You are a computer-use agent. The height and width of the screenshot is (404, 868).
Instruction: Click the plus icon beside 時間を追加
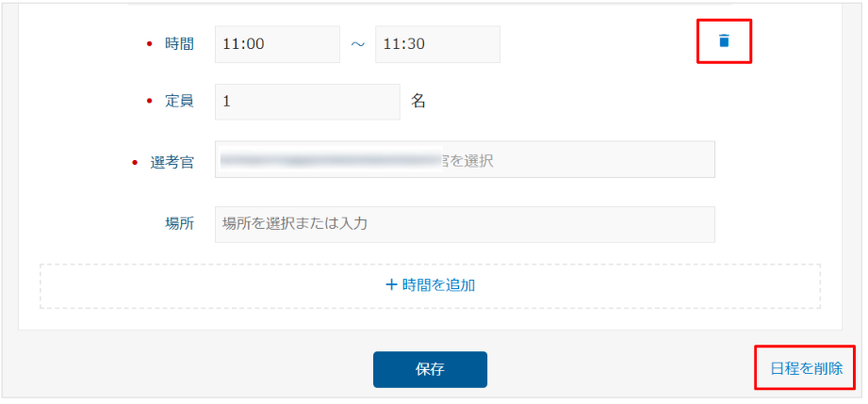[392, 284]
